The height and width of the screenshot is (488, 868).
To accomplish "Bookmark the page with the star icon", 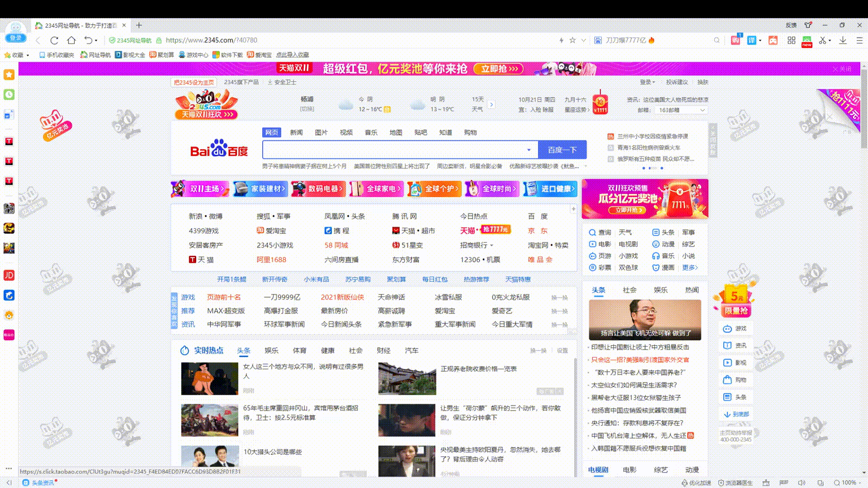I will (572, 40).
